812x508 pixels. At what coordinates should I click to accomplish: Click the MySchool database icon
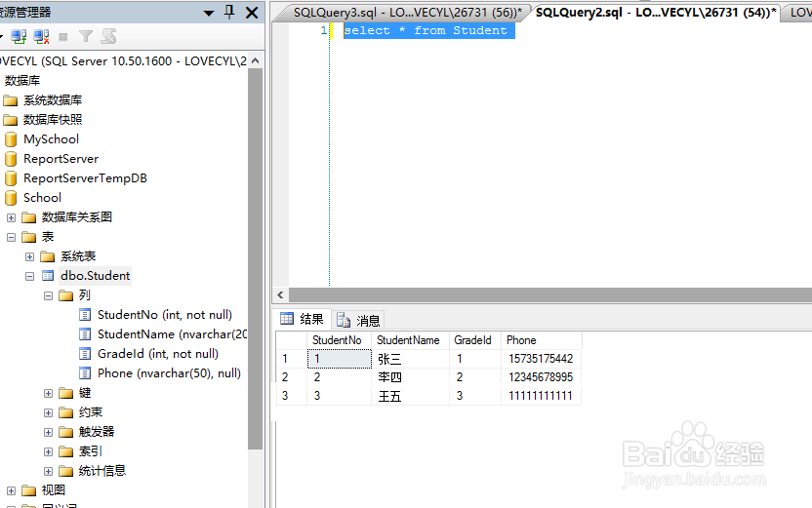(x=11, y=139)
